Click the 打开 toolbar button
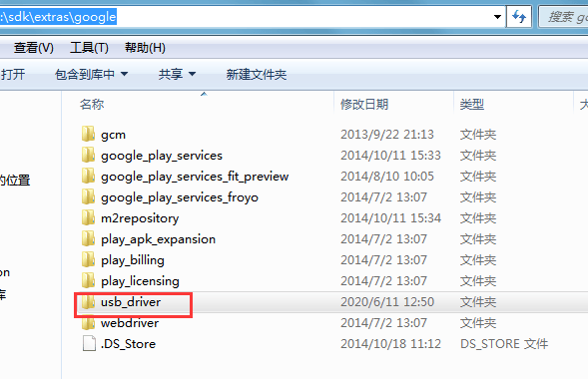This screenshot has height=379, width=588. click(13, 74)
